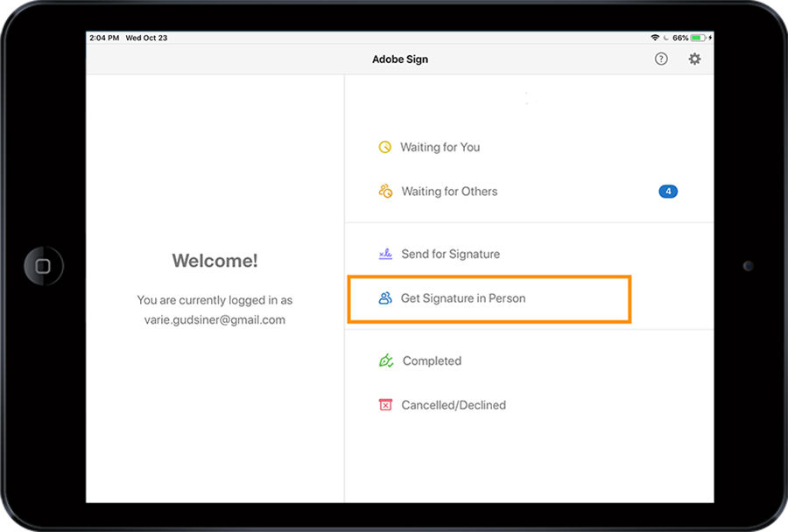Image resolution: width=788 pixels, height=532 pixels.
Task: Open settings gear icon
Action: 694,59
